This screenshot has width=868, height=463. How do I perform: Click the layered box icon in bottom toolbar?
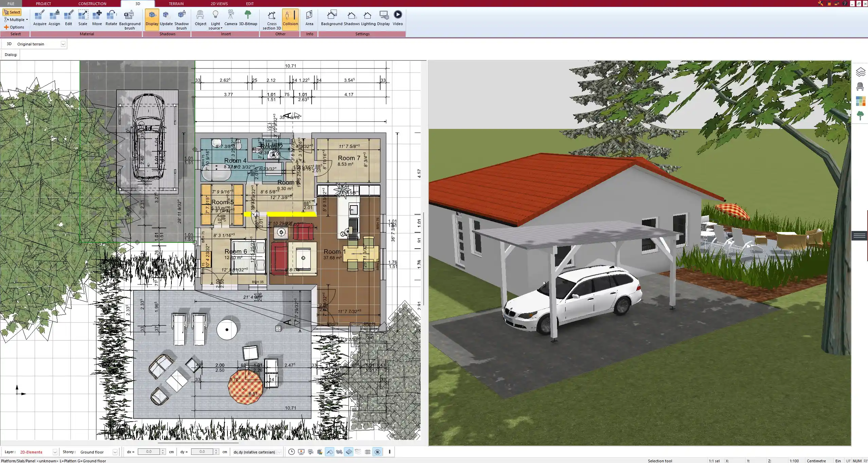[x=320, y=452]
